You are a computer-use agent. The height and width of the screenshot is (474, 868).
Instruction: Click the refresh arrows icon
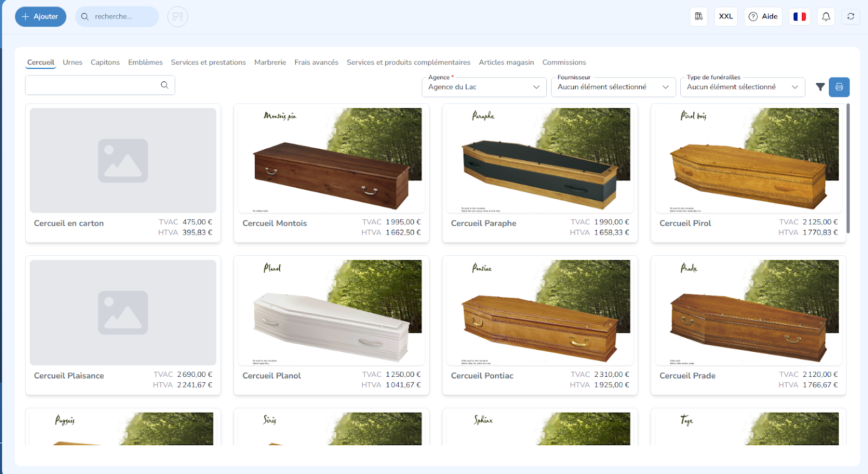[x=851, y=16]
